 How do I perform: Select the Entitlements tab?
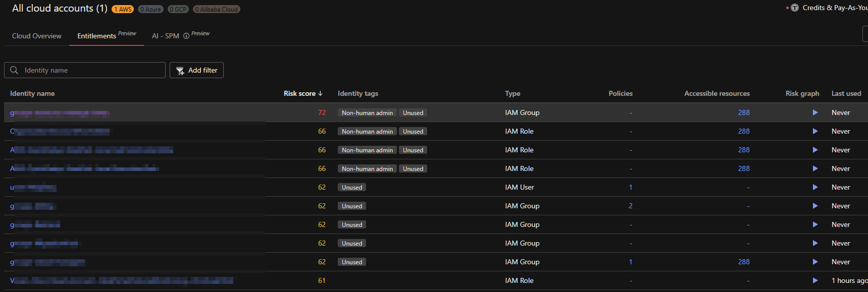point(97,36)
